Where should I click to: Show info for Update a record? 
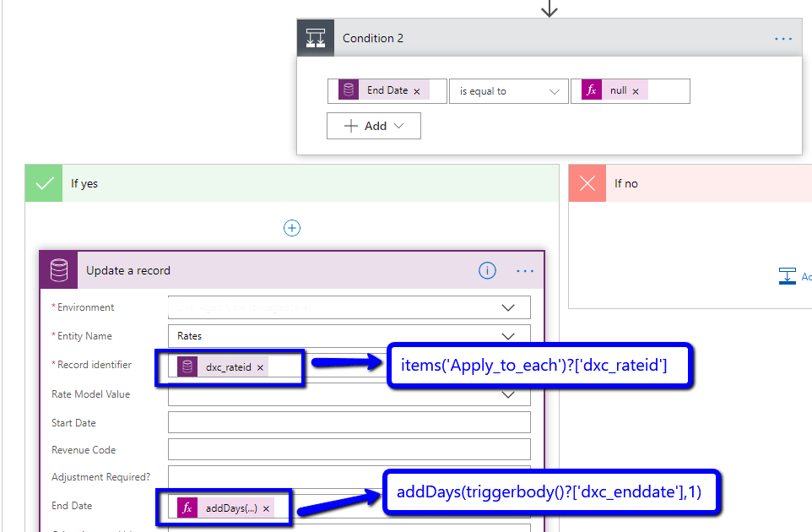(x=487, y=271)
